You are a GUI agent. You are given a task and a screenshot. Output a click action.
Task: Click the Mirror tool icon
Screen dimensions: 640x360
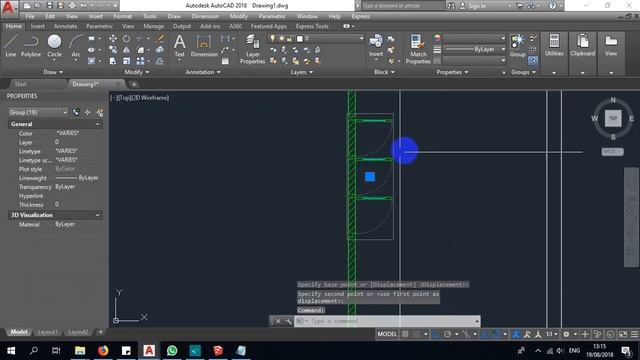[127, 50]
